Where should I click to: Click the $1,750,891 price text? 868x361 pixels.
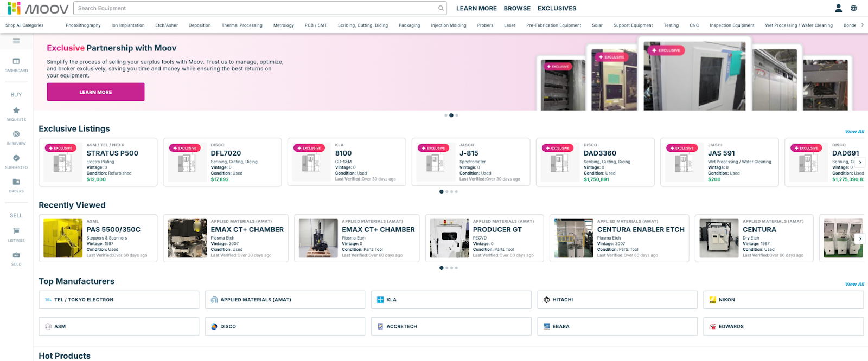(596, 179)
